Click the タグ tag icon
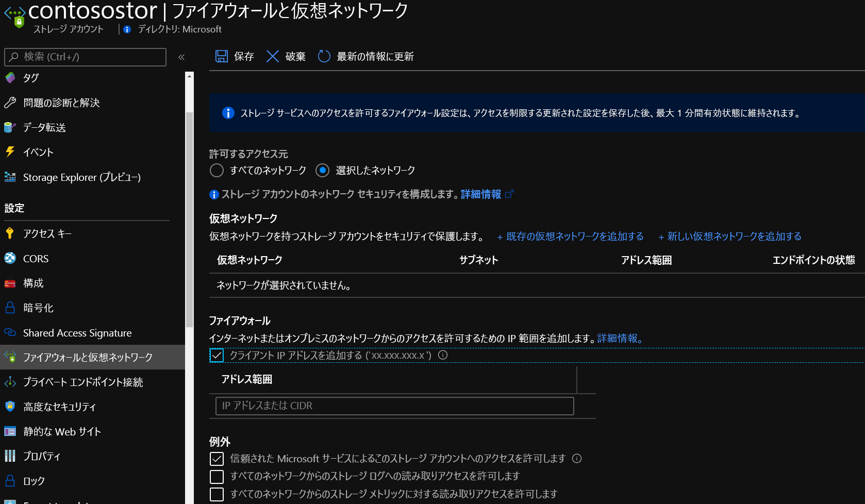 click(10, 78)
